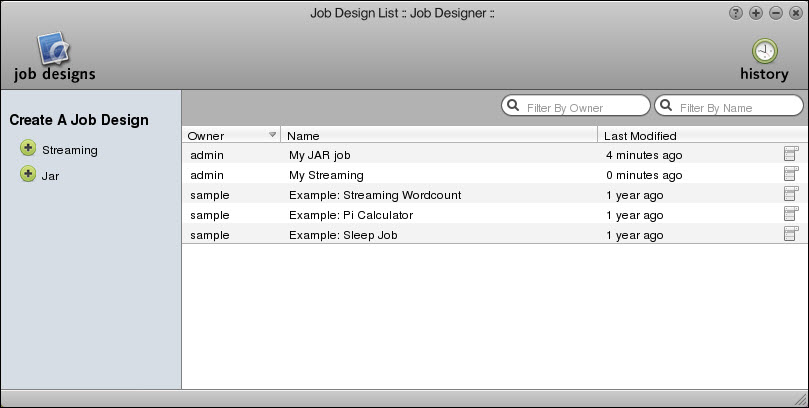Sort list by Name column header

tap(303, 136)
